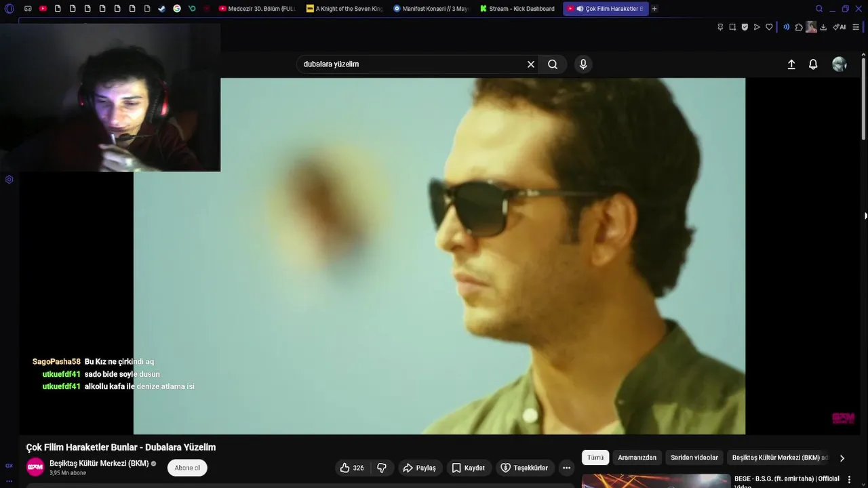The image size is (868, 488).
Task: Open the tab search magnifier icon
Action: [819, 9]
